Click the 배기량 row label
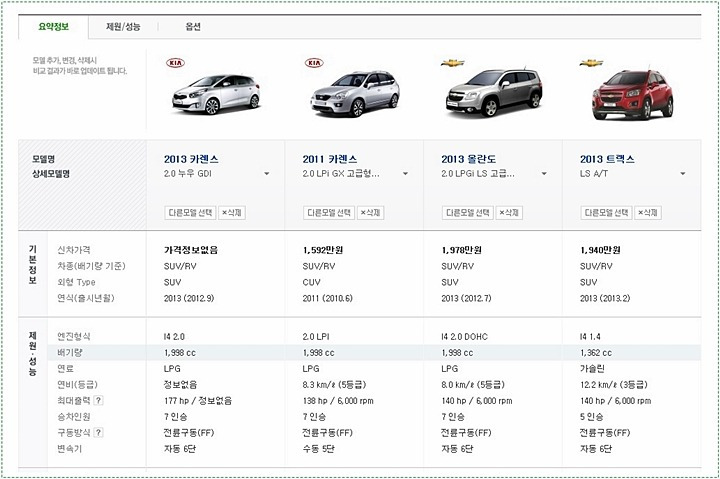This screenshot has height=479, width=720. (69, 353)
